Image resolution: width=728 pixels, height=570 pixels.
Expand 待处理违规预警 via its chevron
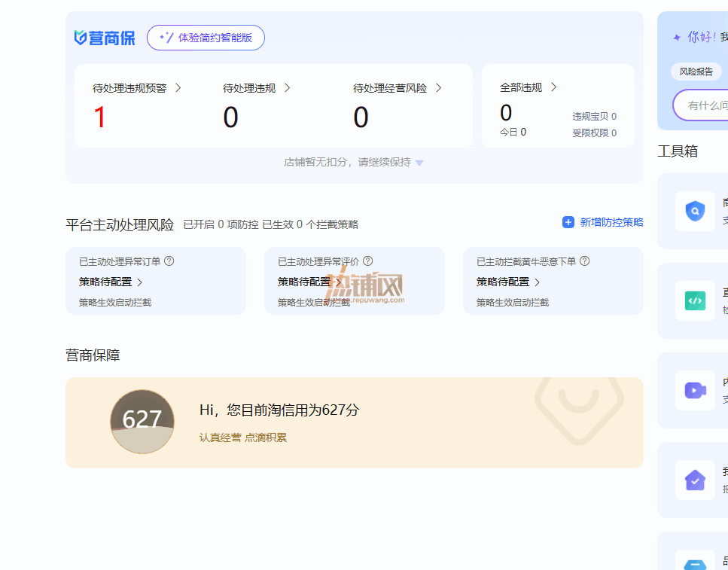click(178, 88)
